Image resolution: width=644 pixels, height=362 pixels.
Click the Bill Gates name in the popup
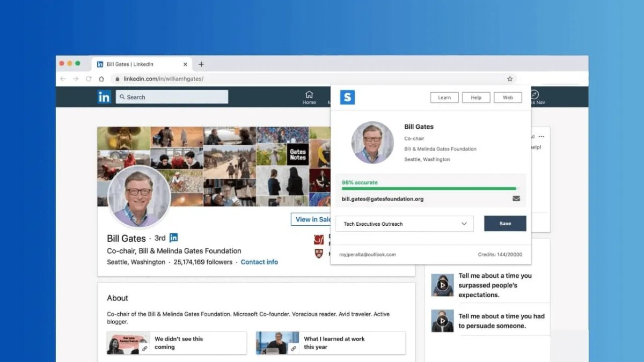(419, 127)
